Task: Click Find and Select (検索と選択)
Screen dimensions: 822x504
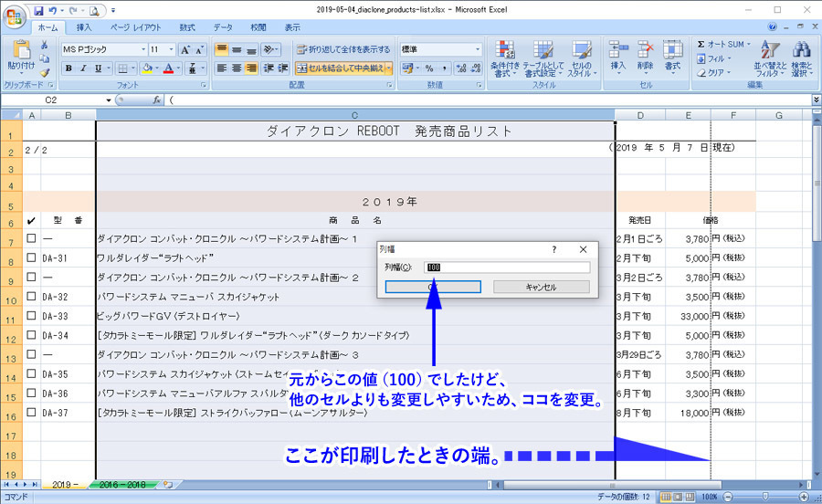Action: click(802, 59)
